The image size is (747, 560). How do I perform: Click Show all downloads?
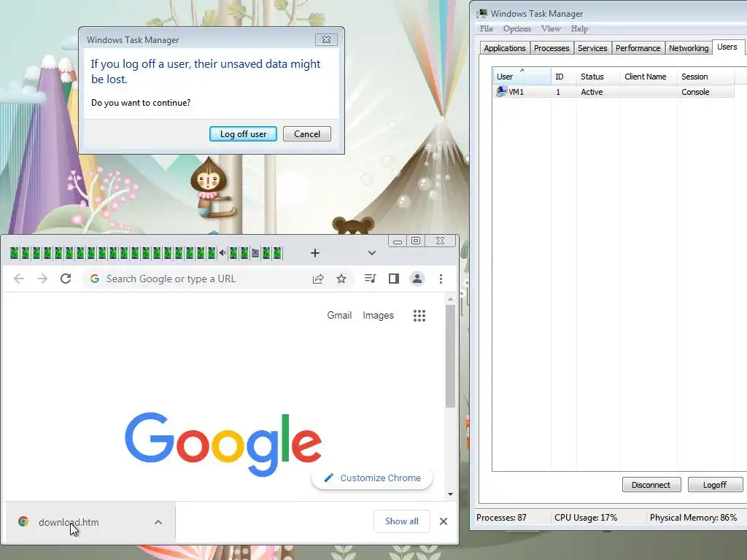coord(402,521)
